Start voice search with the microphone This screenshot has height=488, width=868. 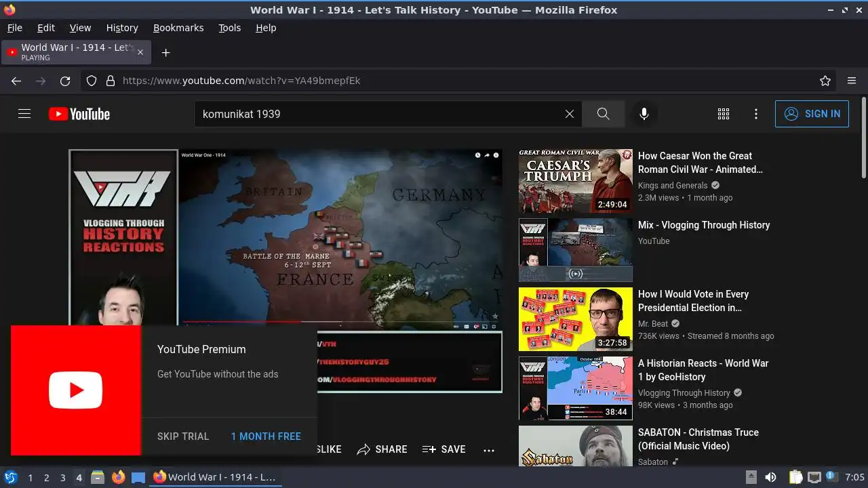[x=644, y=114]
